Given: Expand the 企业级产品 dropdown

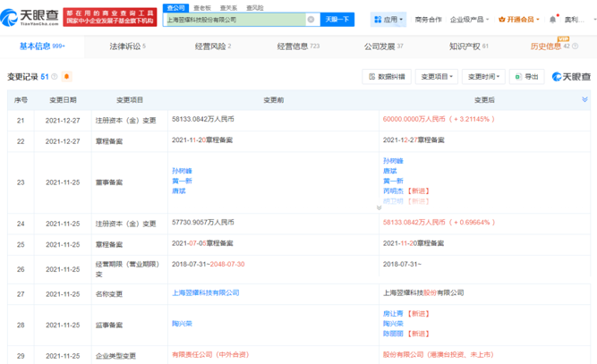Looking at the screenshot, I should coord(470,19).
